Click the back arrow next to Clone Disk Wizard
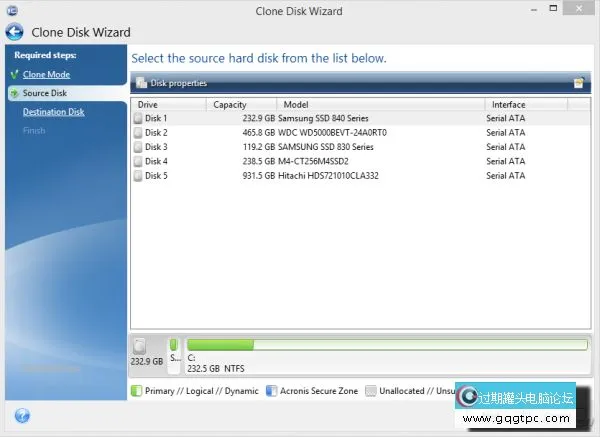Screen dimensions: 600x437 (15, 31)
